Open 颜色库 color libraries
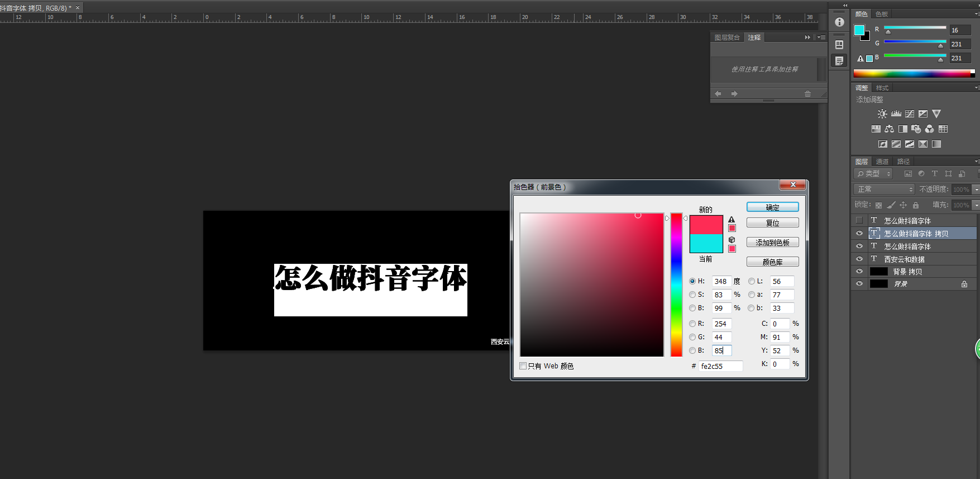980x479 pixels. pos(773,262)
